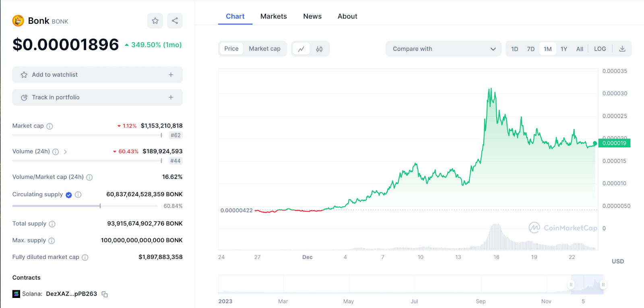644x308 pixels.
Task: Show Market cap info tooltip
Action: [x=50, y=126]
